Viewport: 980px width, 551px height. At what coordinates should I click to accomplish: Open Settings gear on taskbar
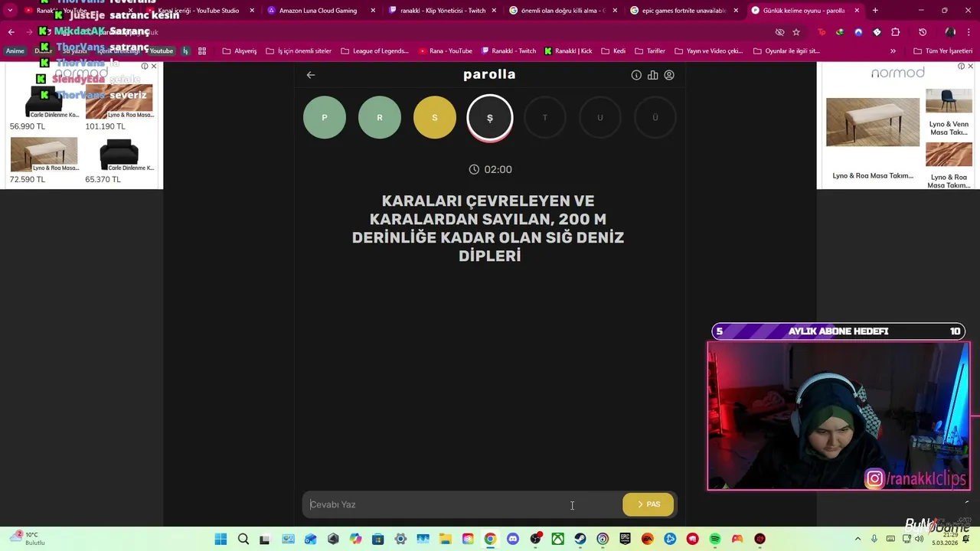click(x=400, y=539)
